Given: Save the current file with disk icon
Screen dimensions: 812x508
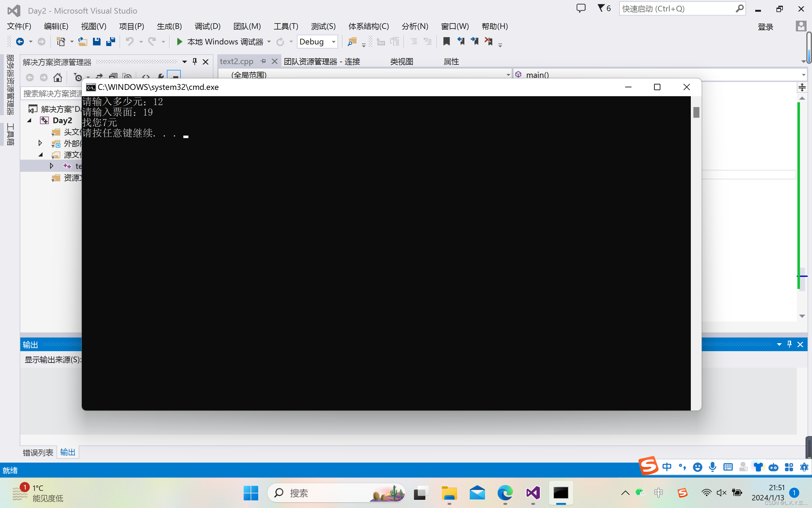Looking at the screenshot, I should (x=97, y=42).
